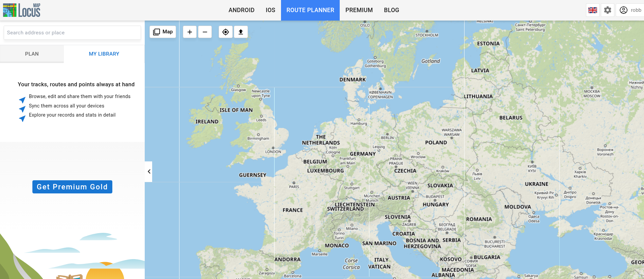Collapse the side panel with the chevron
The height and width of the screenshot is (279, 644).
149,172
